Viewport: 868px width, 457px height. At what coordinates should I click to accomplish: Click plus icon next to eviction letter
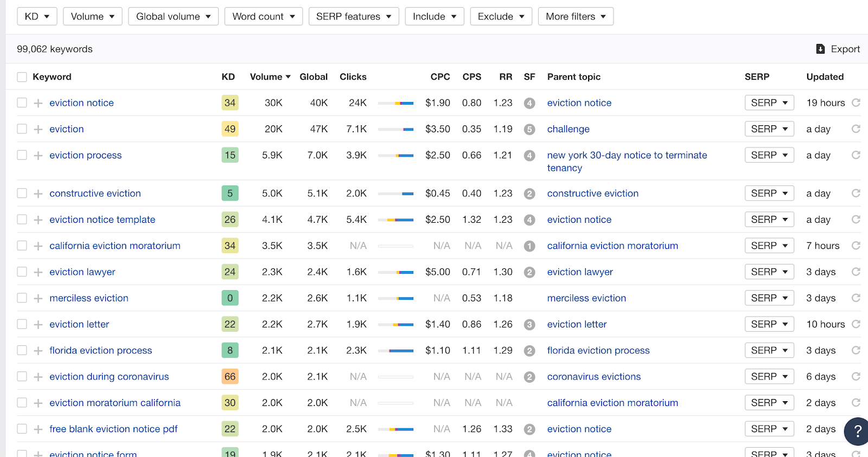click(38, 325)
